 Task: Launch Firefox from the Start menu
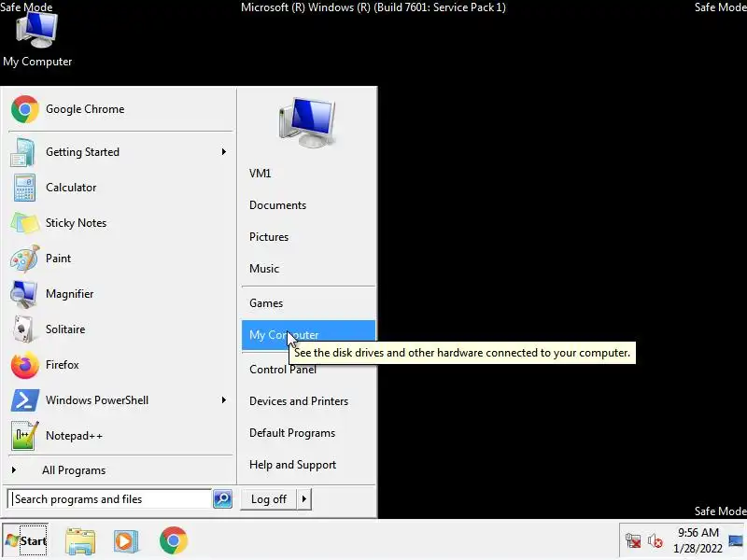120,365
